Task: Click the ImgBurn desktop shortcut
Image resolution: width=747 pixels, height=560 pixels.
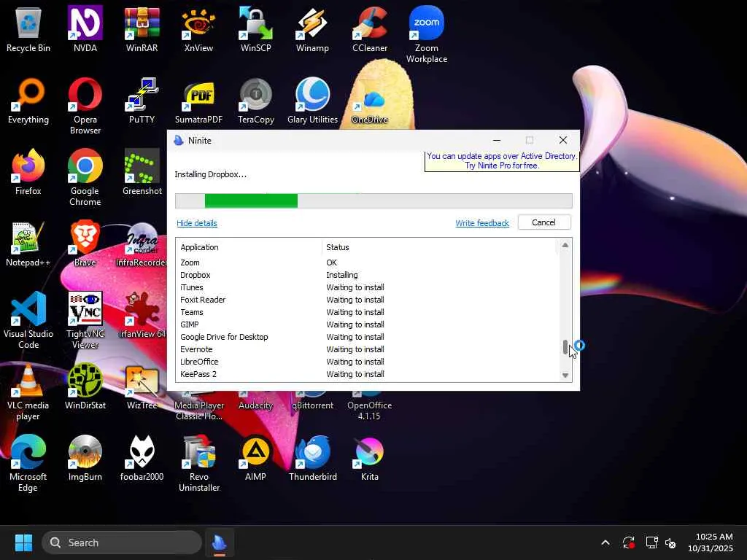Action: coord(85,458)
